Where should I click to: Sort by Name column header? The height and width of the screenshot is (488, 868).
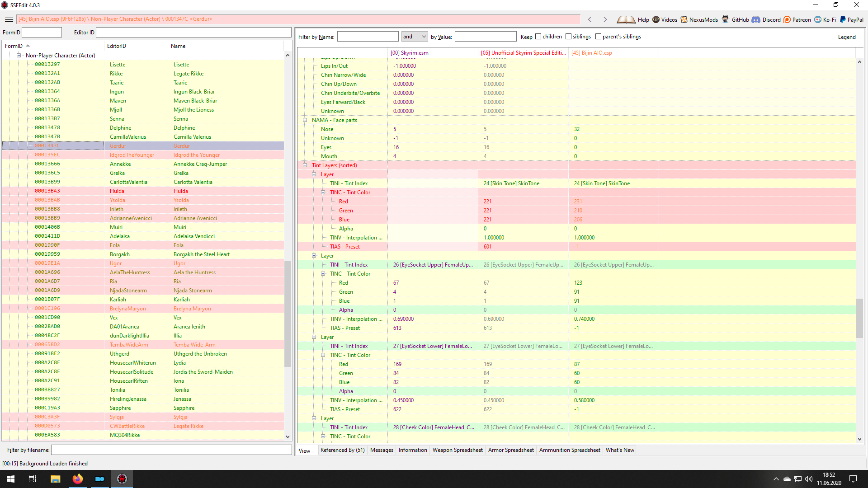226,46
